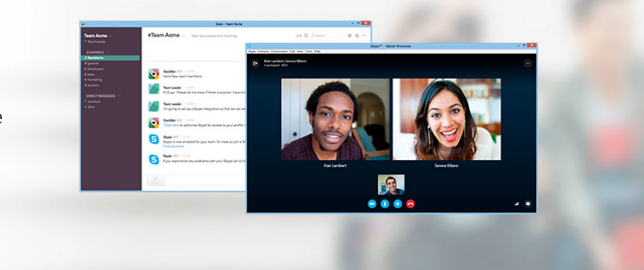Open the Call menu in Skype

coord(292,52)
